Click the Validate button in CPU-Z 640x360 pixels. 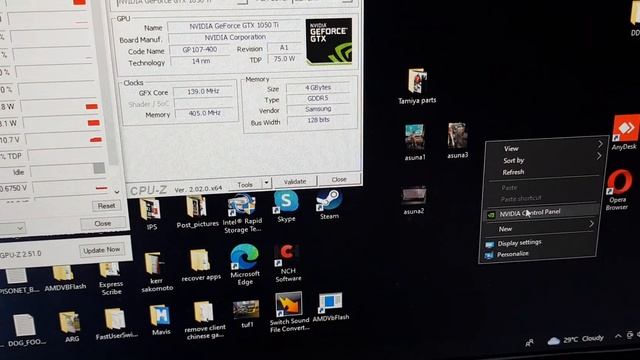coord(294,181)
